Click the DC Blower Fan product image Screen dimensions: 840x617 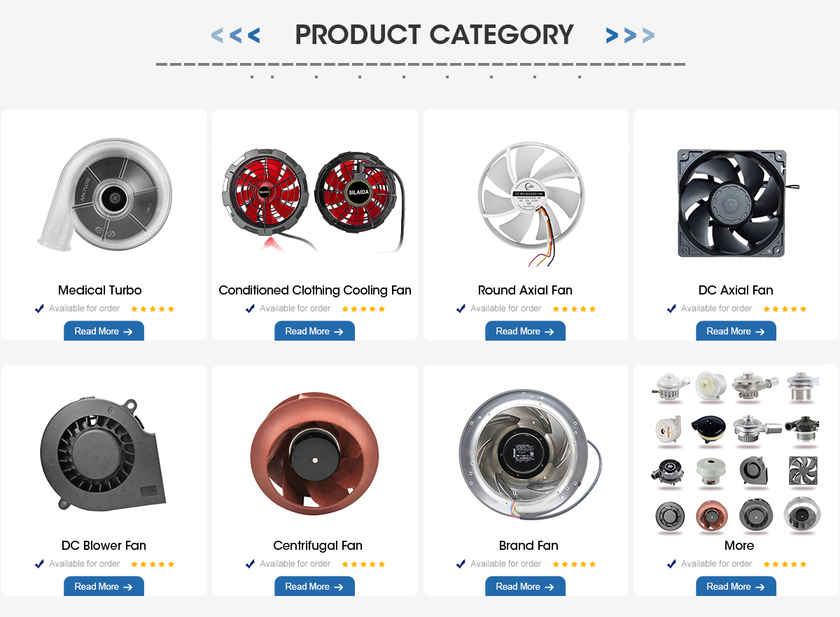pyautogui.click(x=104, y=453)
